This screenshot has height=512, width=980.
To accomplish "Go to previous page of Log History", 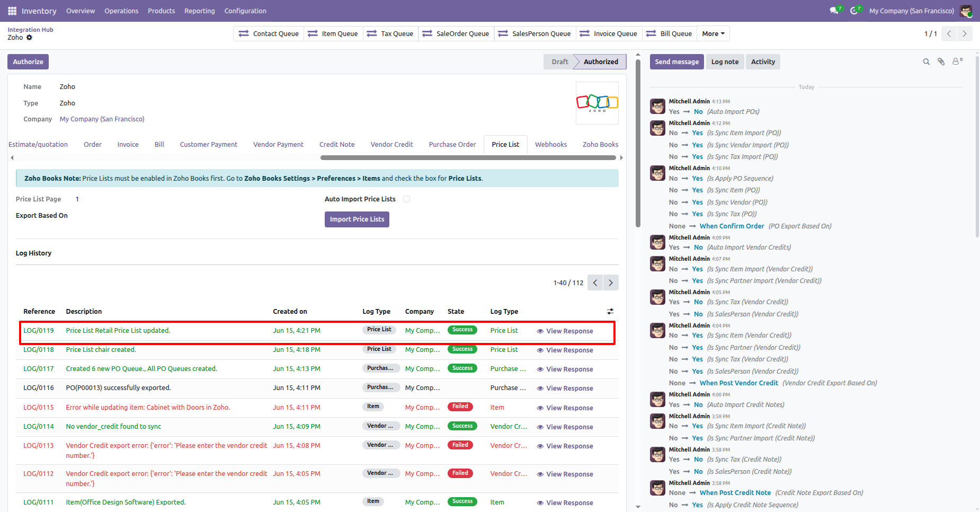I will click(x=595, y=283).
